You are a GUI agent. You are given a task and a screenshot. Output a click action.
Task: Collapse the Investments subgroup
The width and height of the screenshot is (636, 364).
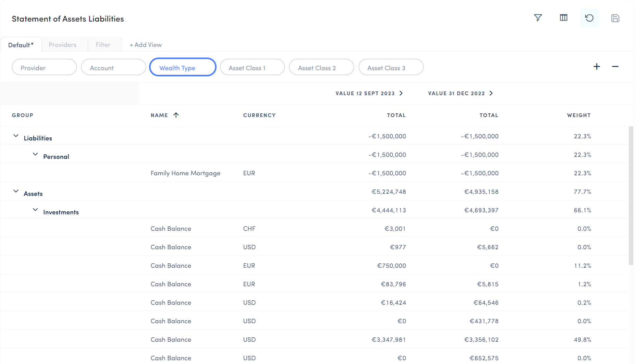(x=35, y=210)
